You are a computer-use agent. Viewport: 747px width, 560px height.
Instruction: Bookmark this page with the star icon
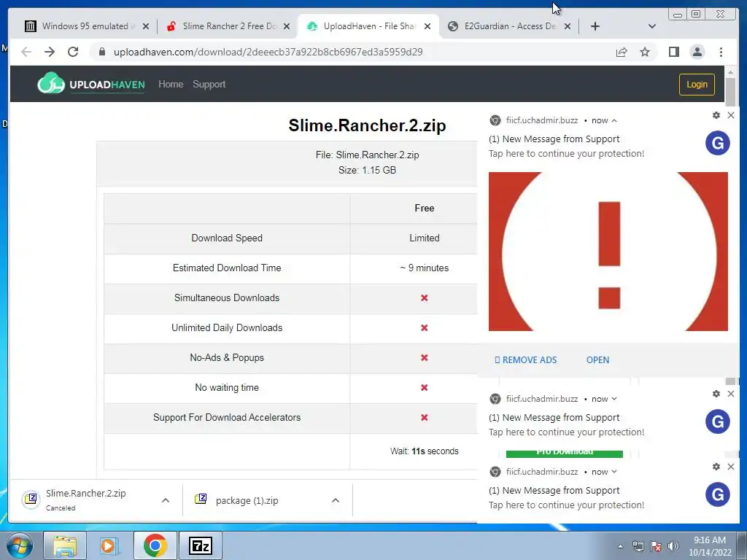click(645, 52)
